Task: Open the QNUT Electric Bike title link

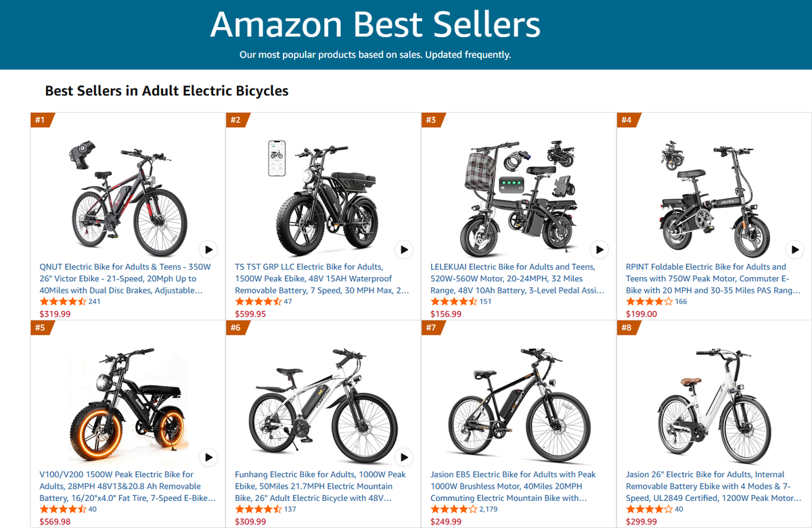Action: [125, 279]
